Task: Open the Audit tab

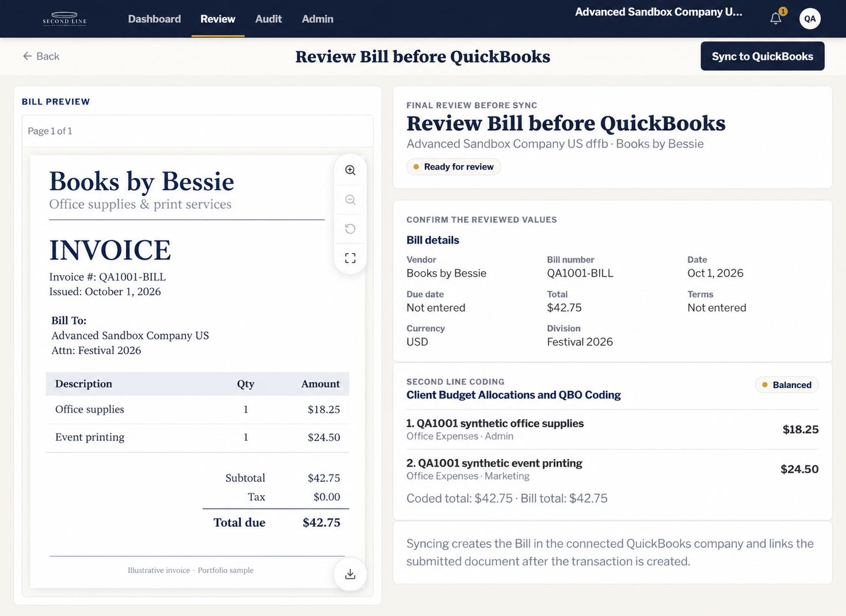Action: click(x=268, y=19)
